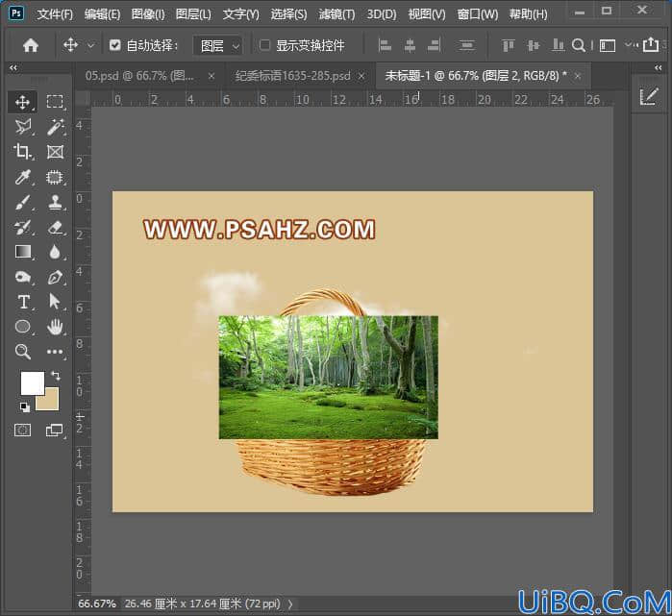This screenshot has height=616, width=672.
Task: Select the Pen tool
Action: click(x=55, y=277)
